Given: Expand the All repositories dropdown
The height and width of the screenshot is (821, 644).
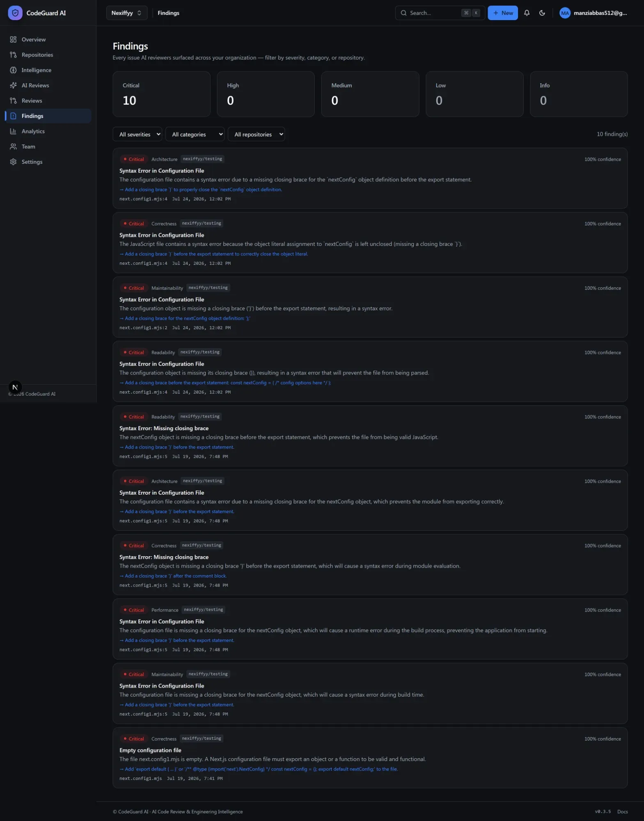Looking at the screenshot, I should point(257,134).
